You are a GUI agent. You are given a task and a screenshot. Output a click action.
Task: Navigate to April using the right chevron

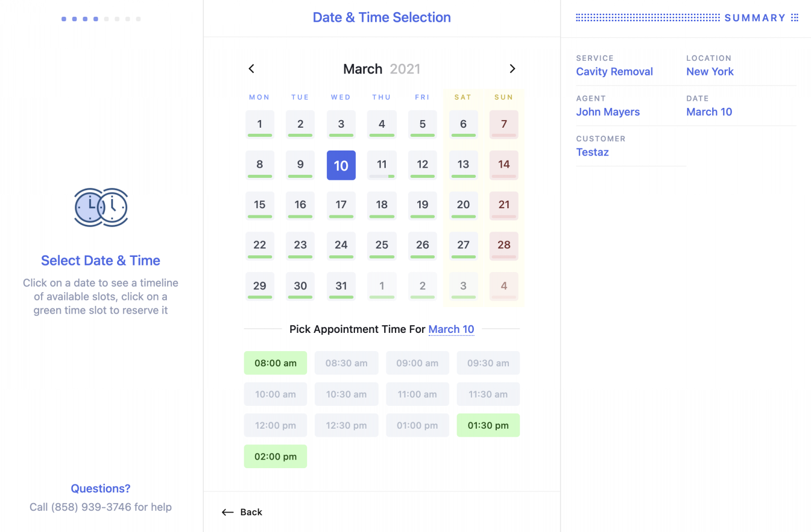pos(512,68)
